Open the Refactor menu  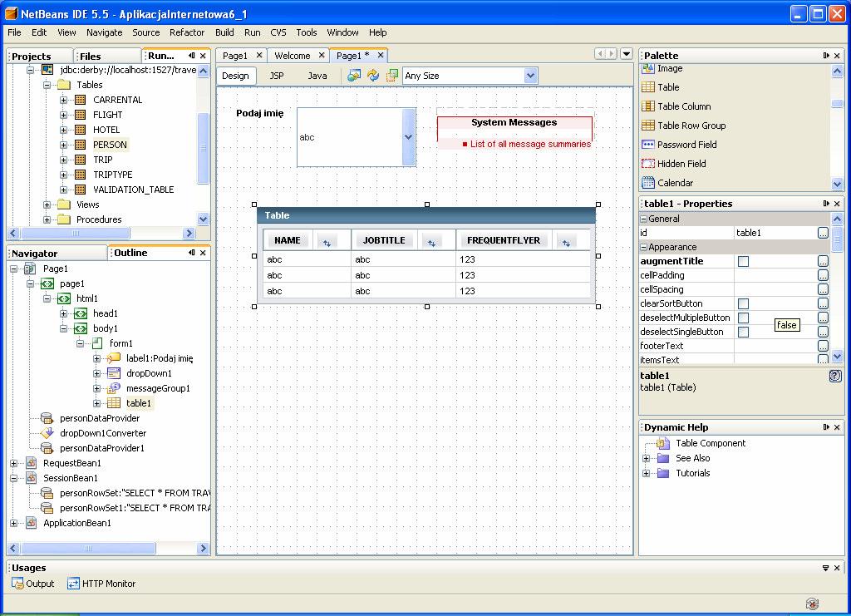point(187,32)
